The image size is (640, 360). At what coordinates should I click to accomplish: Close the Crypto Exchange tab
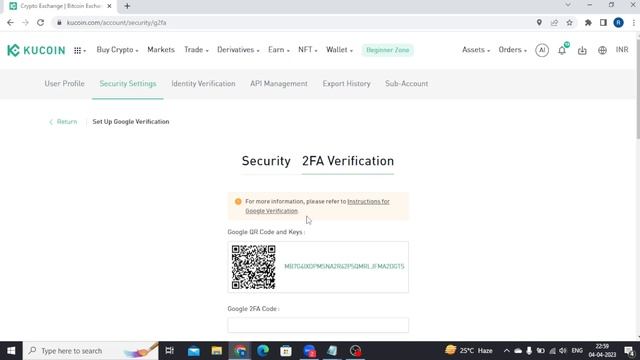point(109,6)
